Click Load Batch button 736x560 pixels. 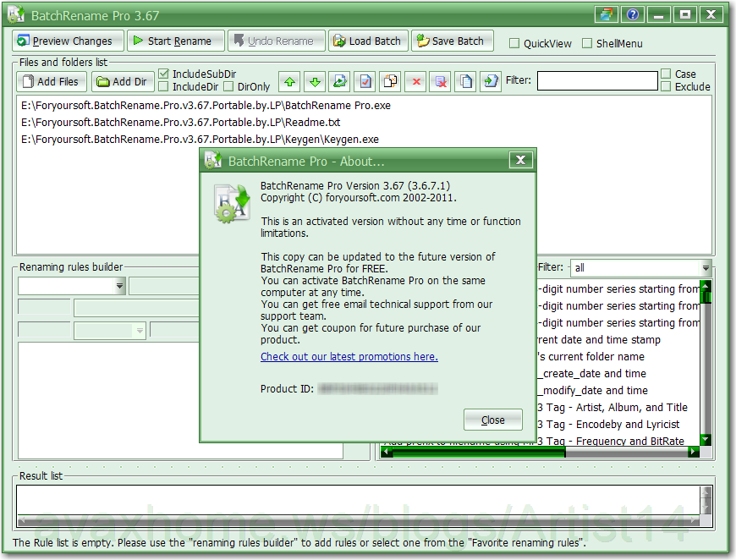pyautogui.click(x=368, y=41)
